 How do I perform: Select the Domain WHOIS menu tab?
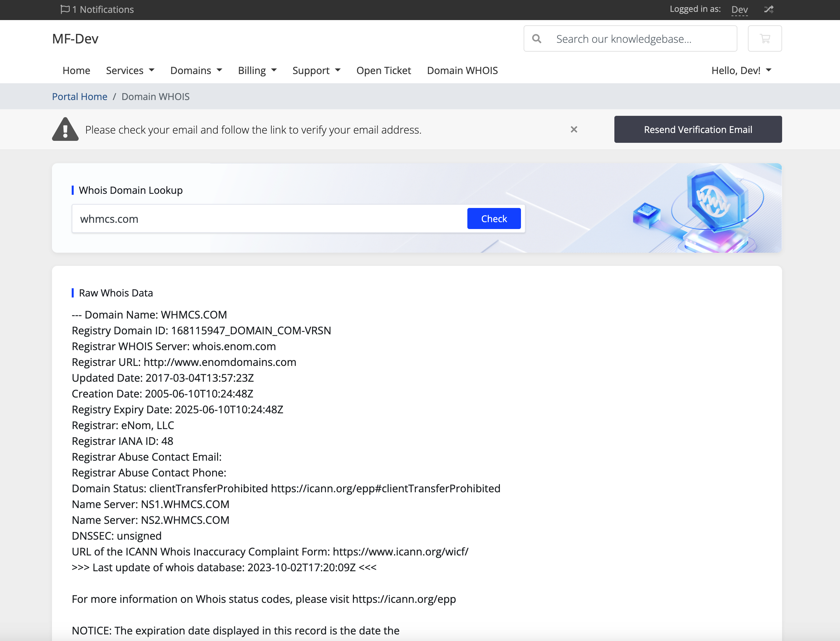(462, 70)
